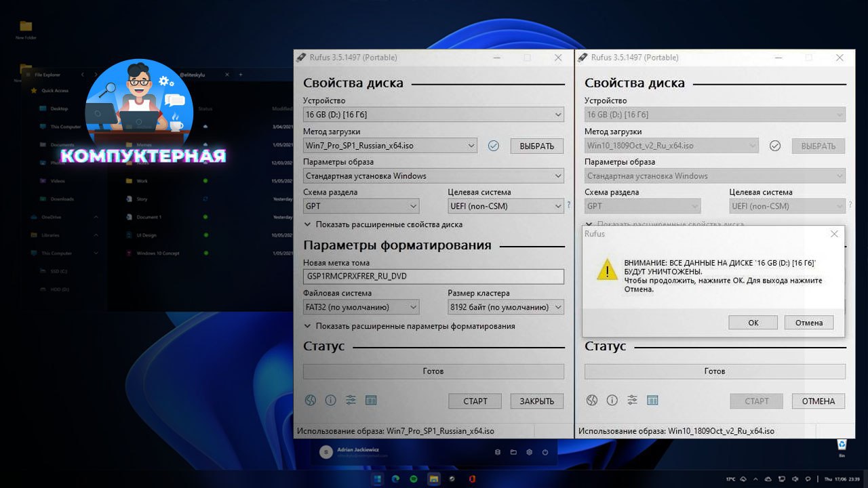868x488 pixels.
Task: Click the power icon in the Start menu strip
Action: (545, 452)
